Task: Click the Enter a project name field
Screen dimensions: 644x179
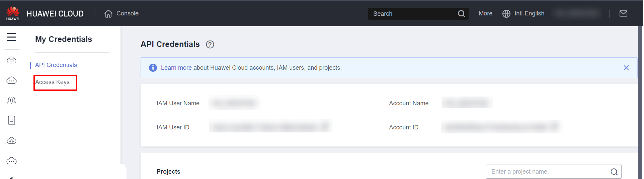Action: [548, 172]
